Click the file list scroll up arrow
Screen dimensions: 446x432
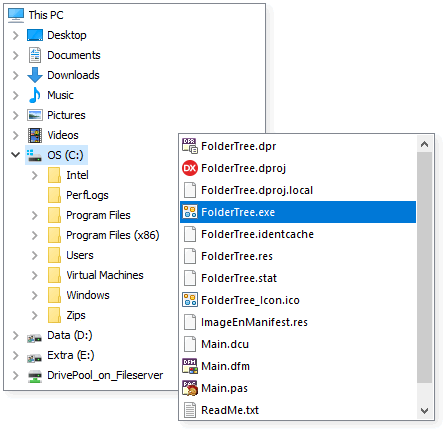[x=424, y=144]
